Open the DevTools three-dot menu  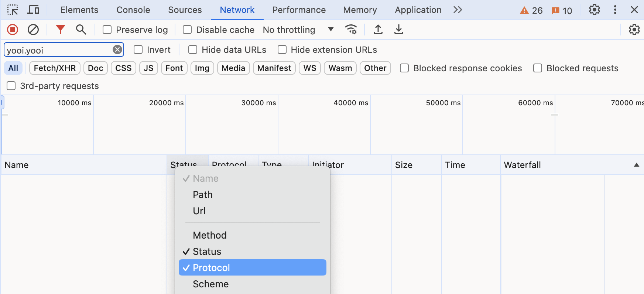(615, 10)
